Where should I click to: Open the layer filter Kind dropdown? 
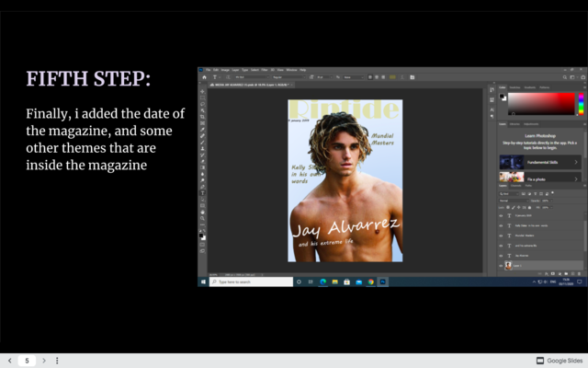point(509,194)
